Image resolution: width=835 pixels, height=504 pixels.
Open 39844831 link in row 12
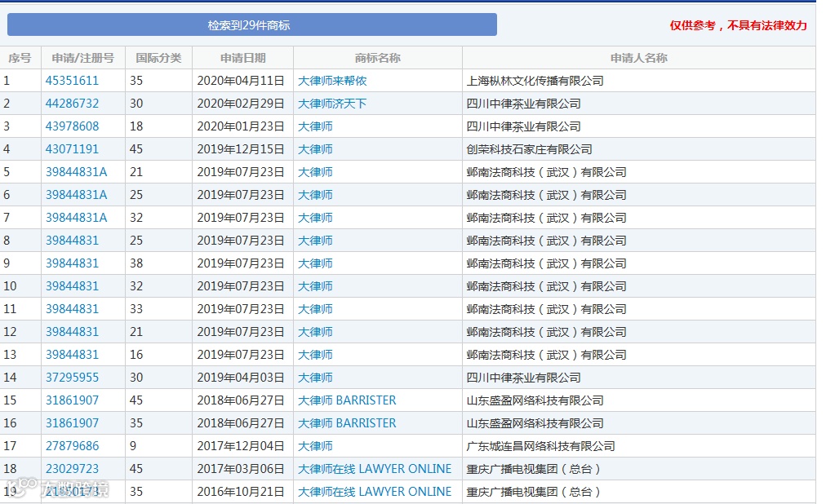pyautogui.click(x=72, y=333)
